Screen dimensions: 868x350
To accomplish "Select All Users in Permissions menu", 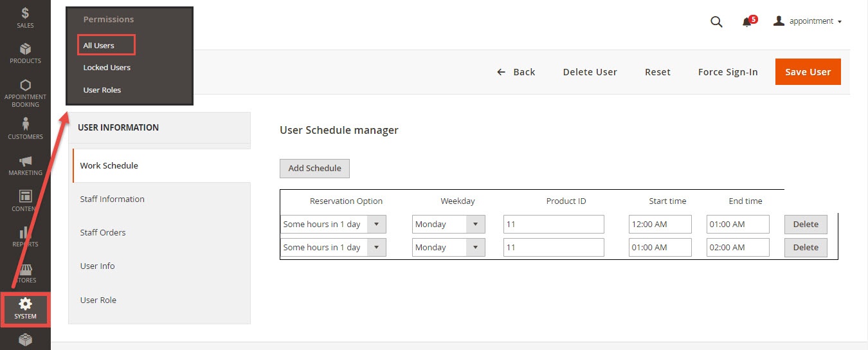I will (98, 46).
